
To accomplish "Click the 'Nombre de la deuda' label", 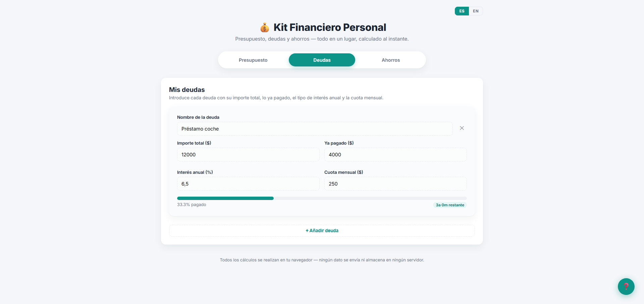I will tap(198, 117).
